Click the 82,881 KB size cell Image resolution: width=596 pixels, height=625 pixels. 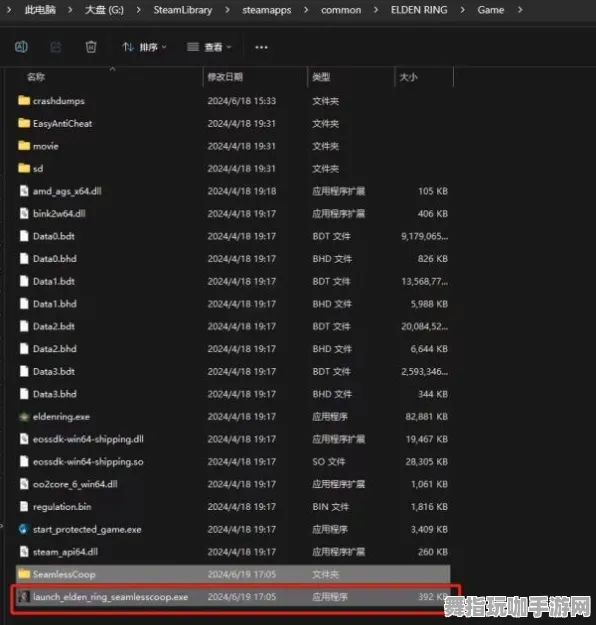point(427,417)
